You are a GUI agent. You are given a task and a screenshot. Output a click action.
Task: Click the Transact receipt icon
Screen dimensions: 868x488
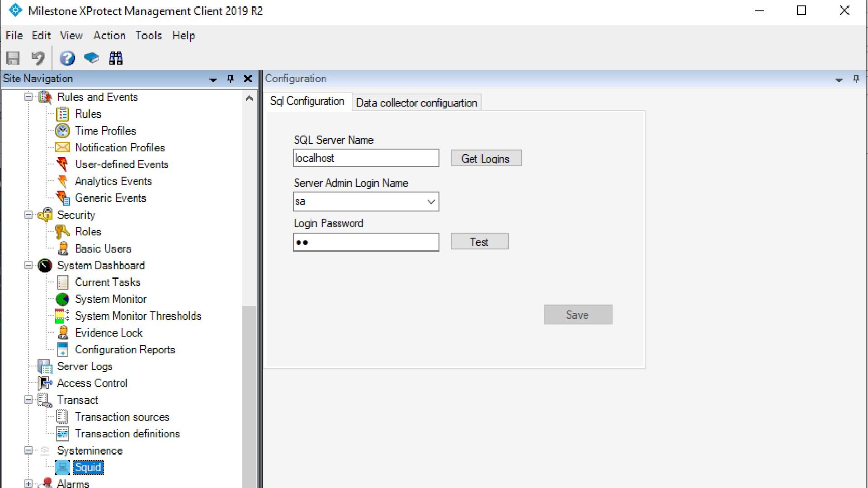[45, 400]
